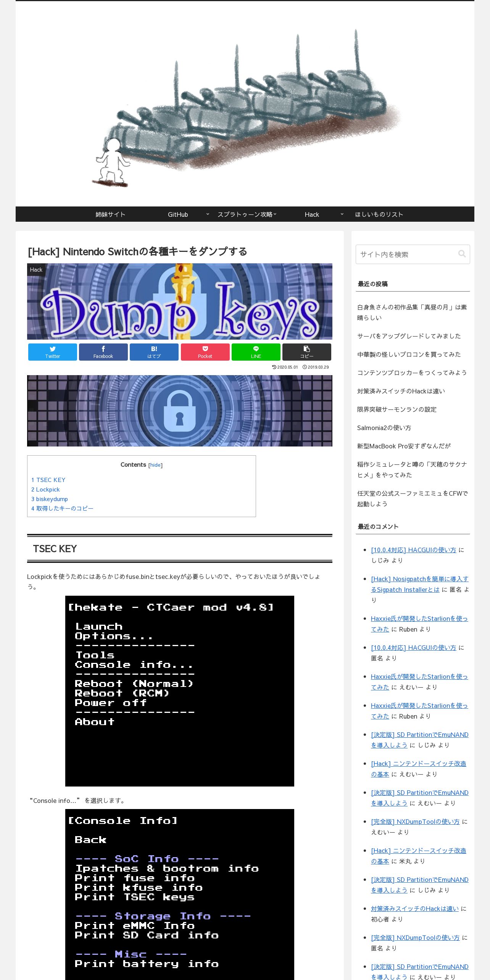Share the article via LINE
490x980 pixels.
pos(256,352)
